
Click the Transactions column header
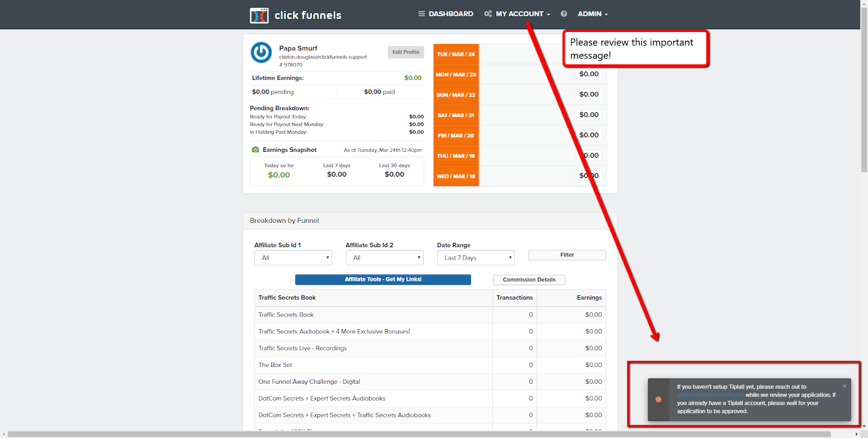tap(514, 298)
